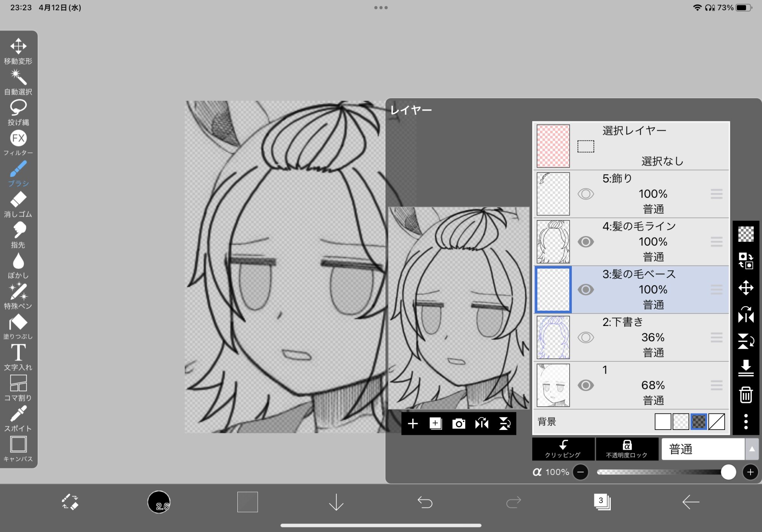Add a new layer with plus icon
The image size is (762, 532).
click(x=413, y=423)
